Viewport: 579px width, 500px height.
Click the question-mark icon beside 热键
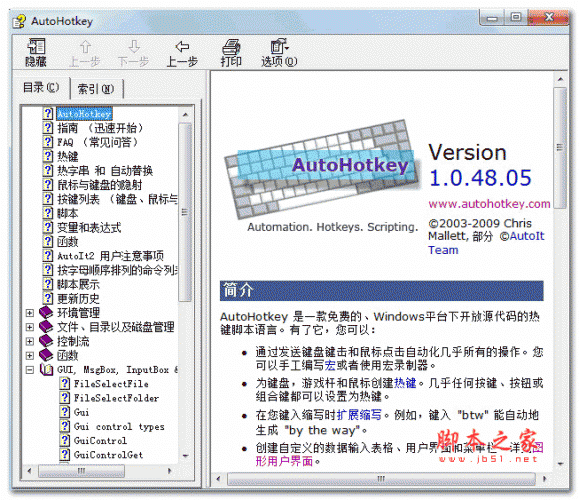[48, 156]
